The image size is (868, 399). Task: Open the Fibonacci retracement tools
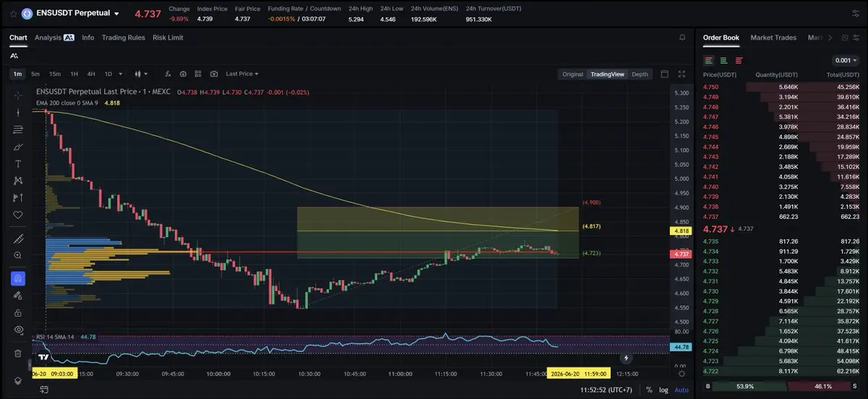point(18,129)
